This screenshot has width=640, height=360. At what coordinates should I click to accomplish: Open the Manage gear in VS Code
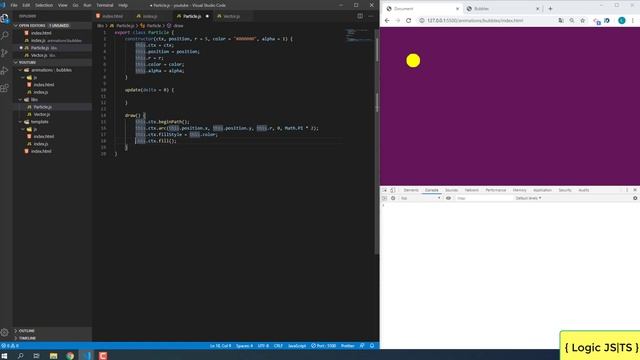(5, 332)
